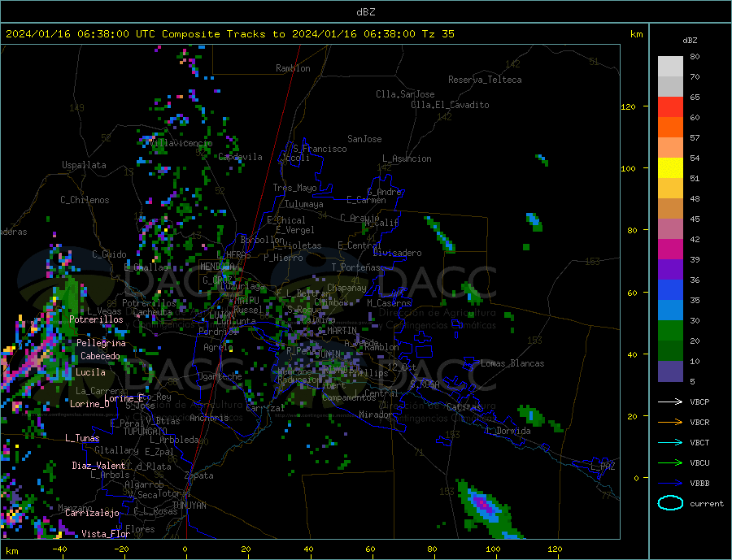Image resolution: width=732 pixels, height=560 pixels.
Task: Click the 'L_Asuncion' map label
Action: click(x=407, y=158)
